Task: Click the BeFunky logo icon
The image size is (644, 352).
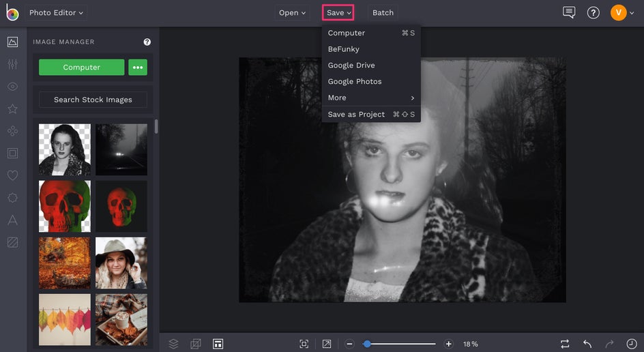Action: click(12, 12)
